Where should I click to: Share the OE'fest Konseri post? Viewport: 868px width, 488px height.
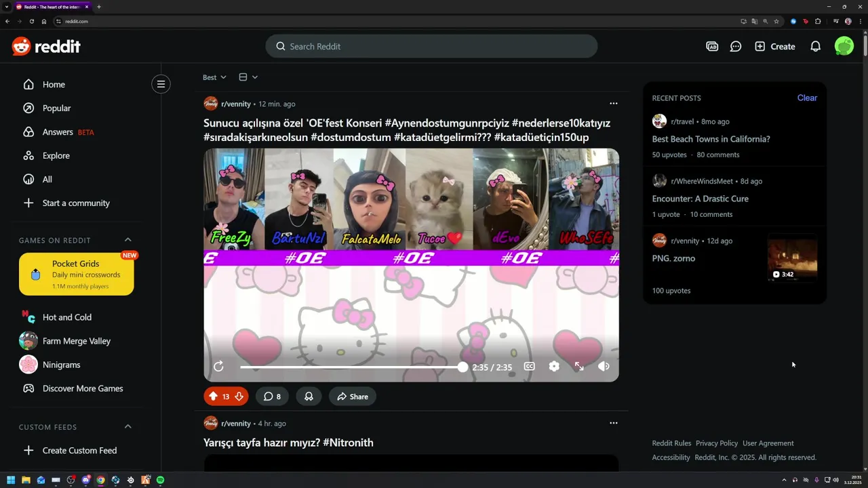353,396
